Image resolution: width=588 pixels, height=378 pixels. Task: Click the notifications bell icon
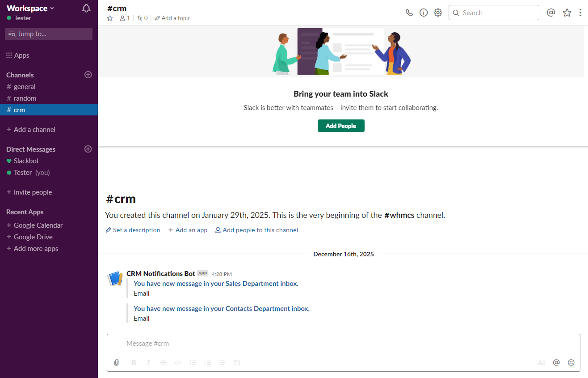click(86, 8)
